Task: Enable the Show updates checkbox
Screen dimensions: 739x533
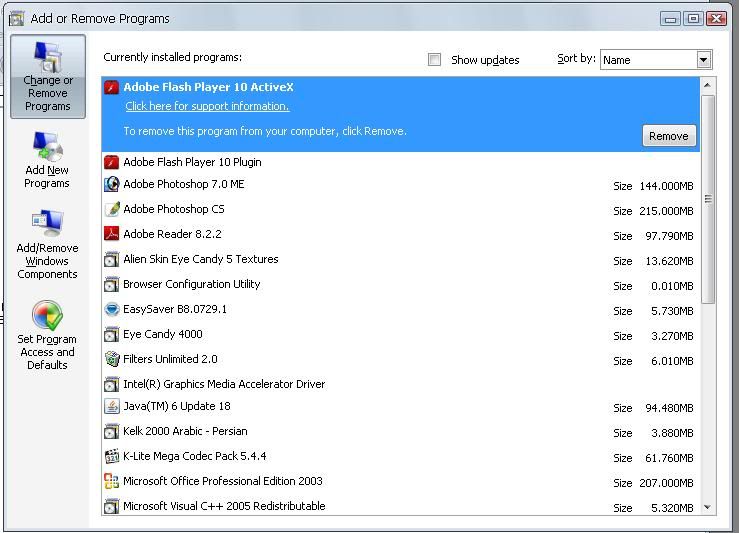Action: pos(435,60)
